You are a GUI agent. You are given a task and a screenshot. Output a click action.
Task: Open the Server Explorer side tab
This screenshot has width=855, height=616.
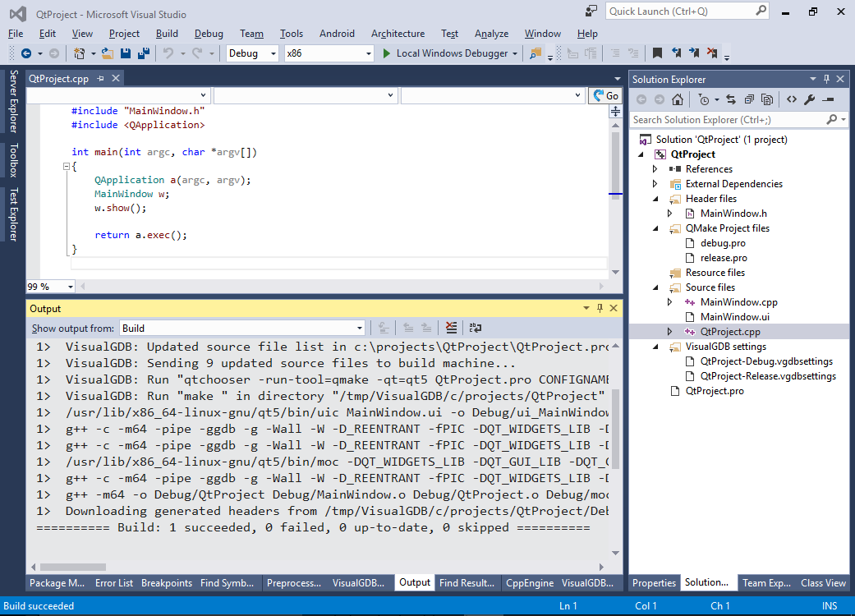coord(13,101)
